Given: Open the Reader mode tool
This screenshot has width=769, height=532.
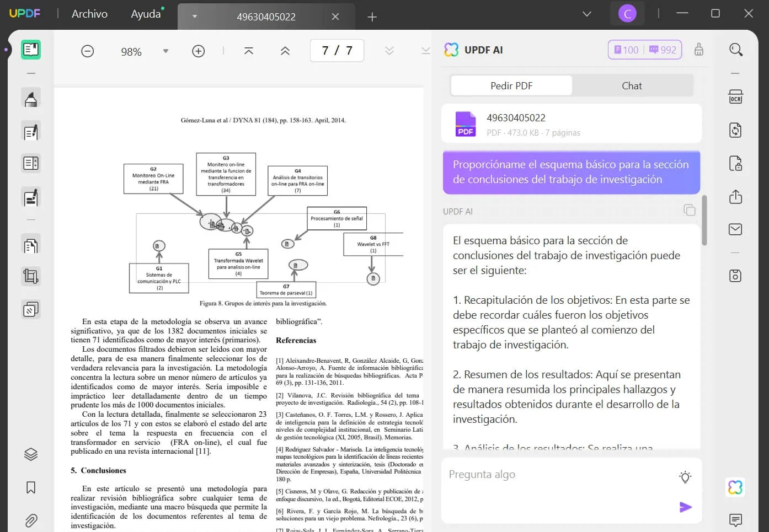Looking at the screenshot, I should [31, 50].
